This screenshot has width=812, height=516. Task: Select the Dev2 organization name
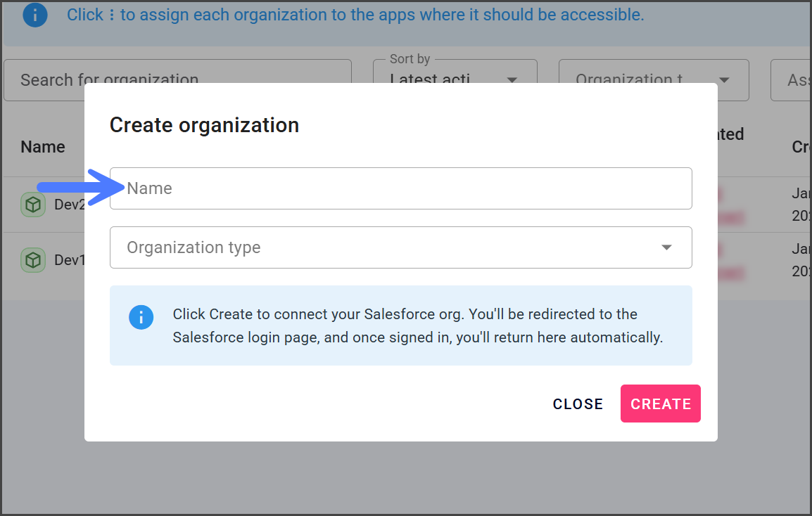[x=70, y=205]
